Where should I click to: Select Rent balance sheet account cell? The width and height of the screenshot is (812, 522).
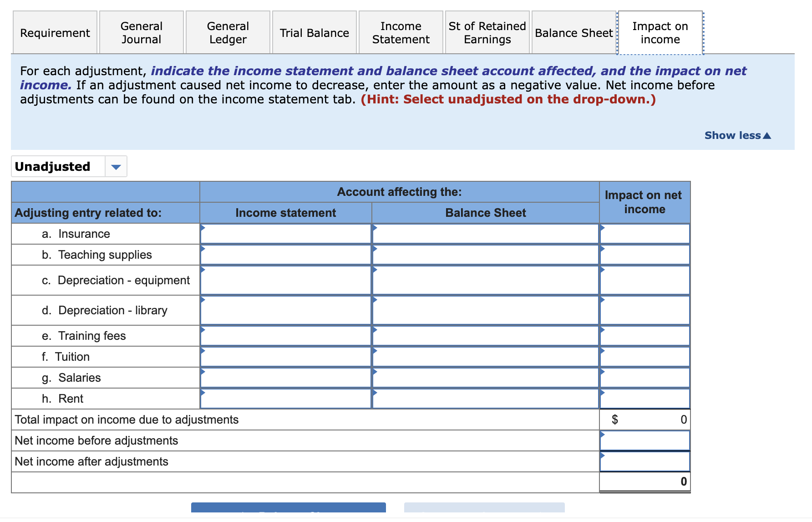tap(486, 399)
